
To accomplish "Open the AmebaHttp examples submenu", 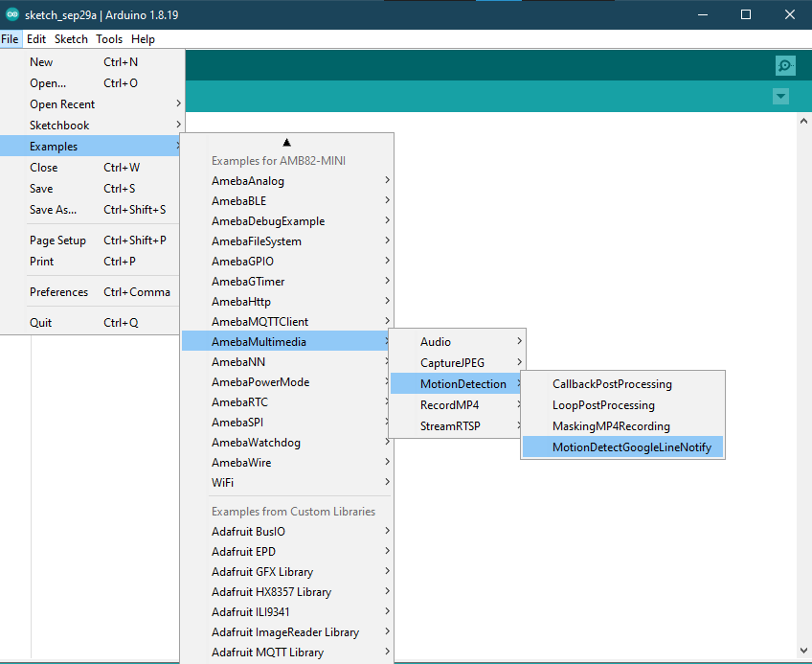I will click(287, 301).
